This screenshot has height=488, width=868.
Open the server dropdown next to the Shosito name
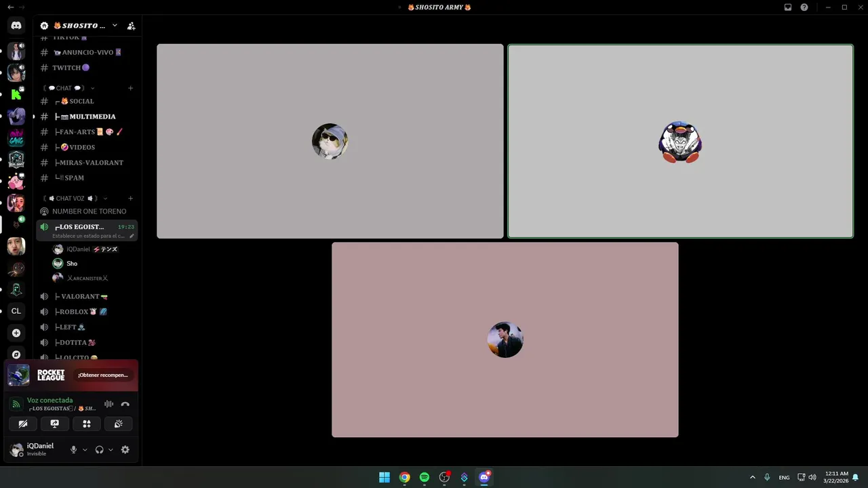(115, 26)
